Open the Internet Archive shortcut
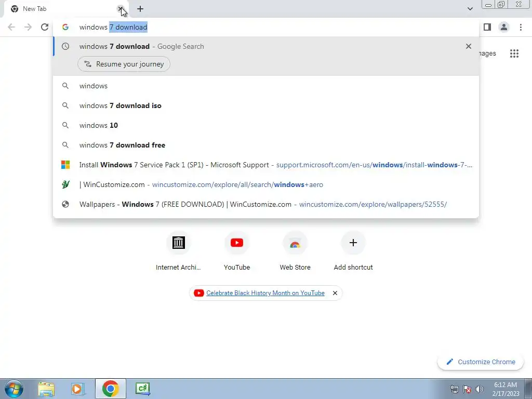Screen dimensions: 532x399 point(179,251)
